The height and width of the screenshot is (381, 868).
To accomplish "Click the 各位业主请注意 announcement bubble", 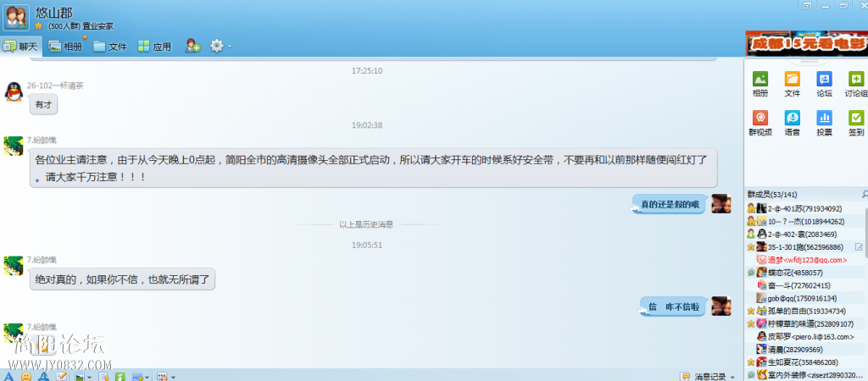I will 374,168.
